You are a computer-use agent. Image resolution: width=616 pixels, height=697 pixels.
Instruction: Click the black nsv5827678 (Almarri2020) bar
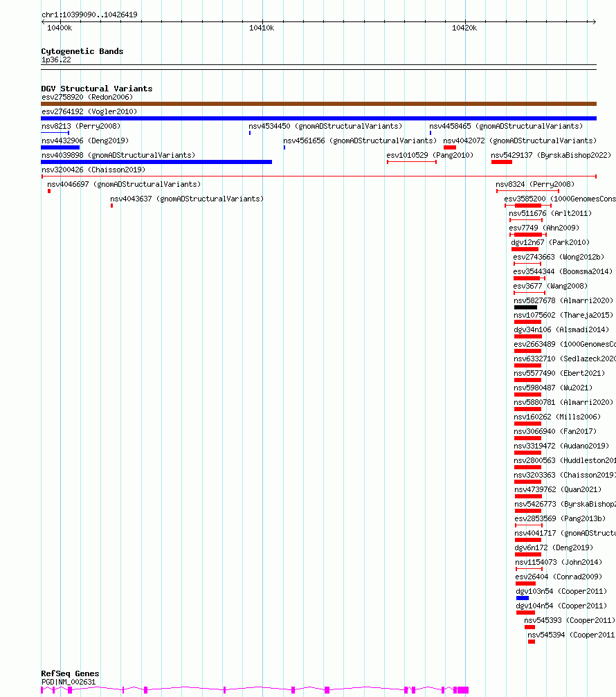pyautogui.click(x=525, y=307)
